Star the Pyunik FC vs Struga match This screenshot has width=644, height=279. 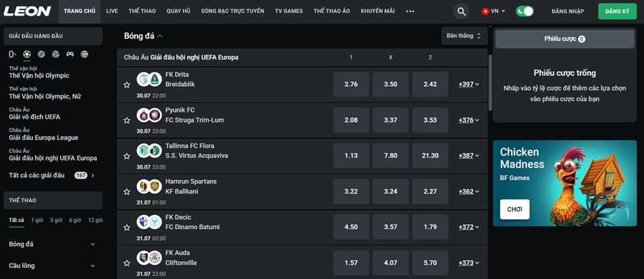pyautogui.click(x=126, y=121)
